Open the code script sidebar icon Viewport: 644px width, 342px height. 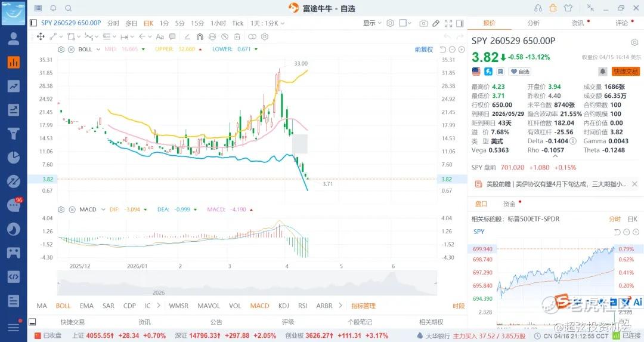tap(14, 276)
